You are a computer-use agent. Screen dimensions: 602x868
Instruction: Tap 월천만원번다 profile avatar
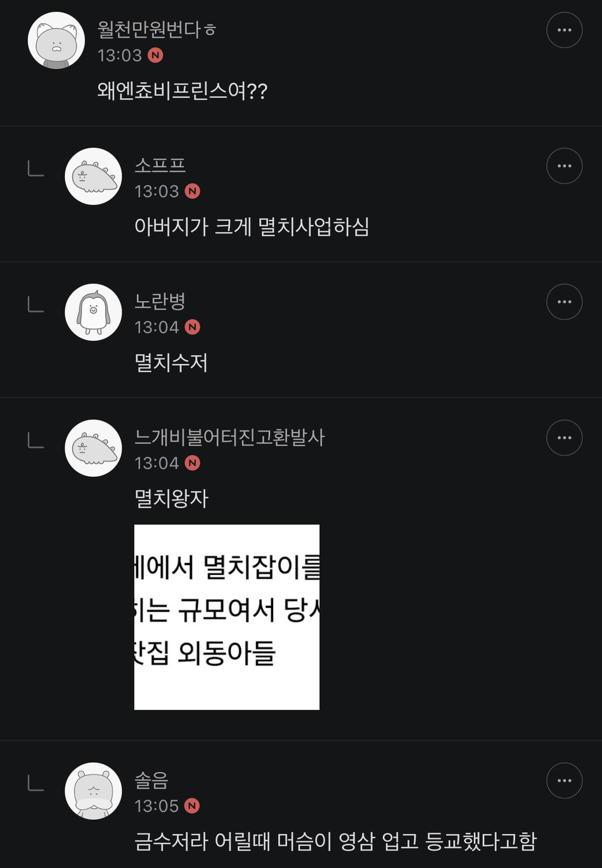coord(56,41)
